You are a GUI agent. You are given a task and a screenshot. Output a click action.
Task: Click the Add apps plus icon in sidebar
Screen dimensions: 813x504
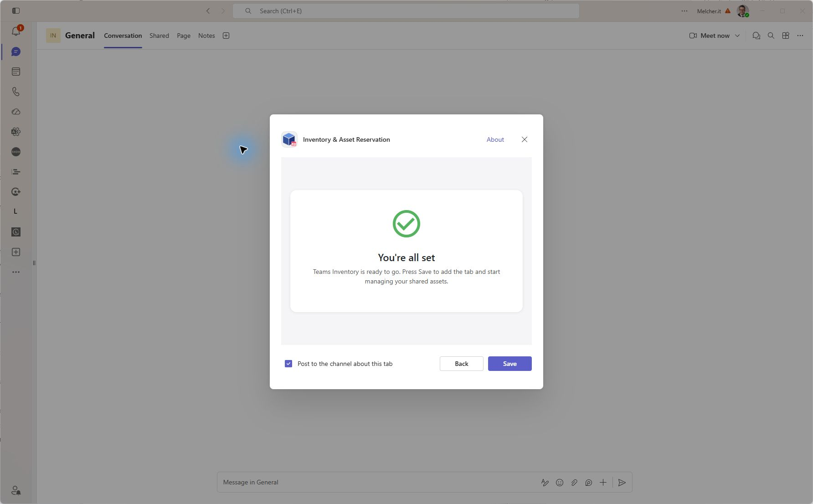click(16, 252)
